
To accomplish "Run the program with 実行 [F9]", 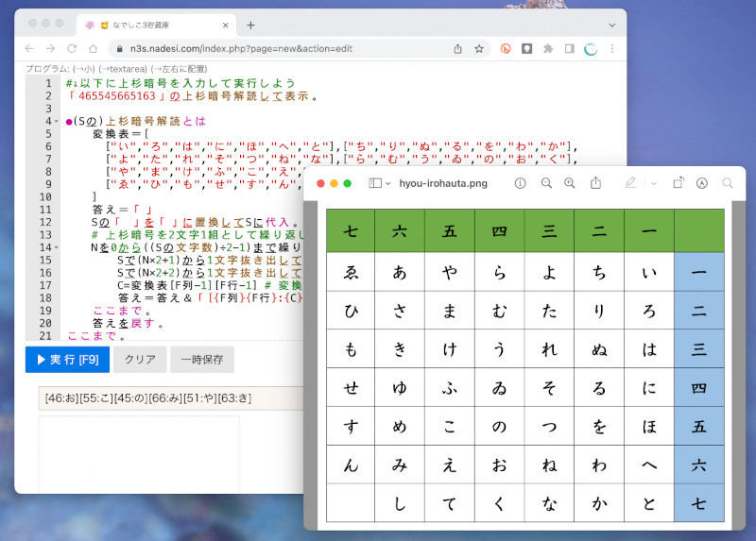I will (x=67, y=360).
